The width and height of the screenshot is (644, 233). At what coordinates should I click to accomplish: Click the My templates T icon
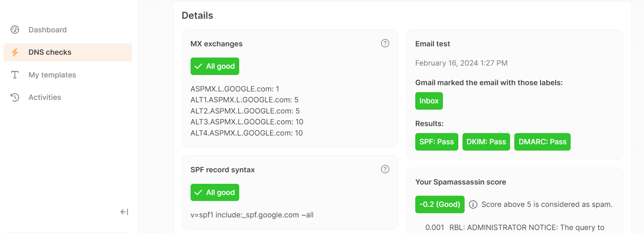click(15, 75)
